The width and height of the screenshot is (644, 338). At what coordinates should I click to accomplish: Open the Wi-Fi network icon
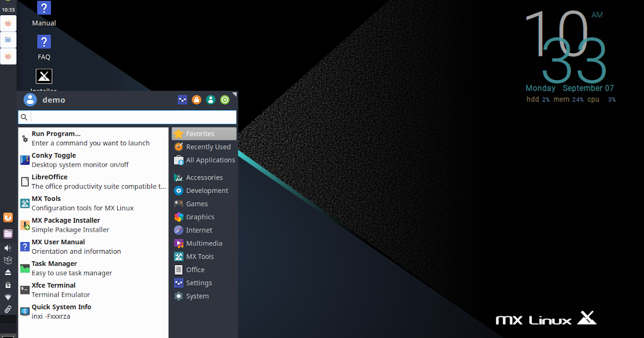click(x=8, y=297)
